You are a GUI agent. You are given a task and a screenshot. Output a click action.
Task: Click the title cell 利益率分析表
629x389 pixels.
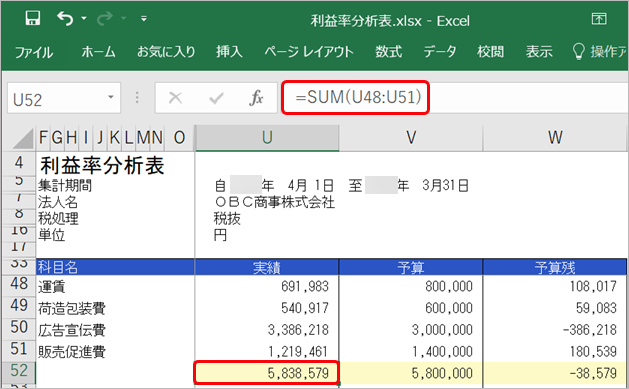click(x=102, y=165)
